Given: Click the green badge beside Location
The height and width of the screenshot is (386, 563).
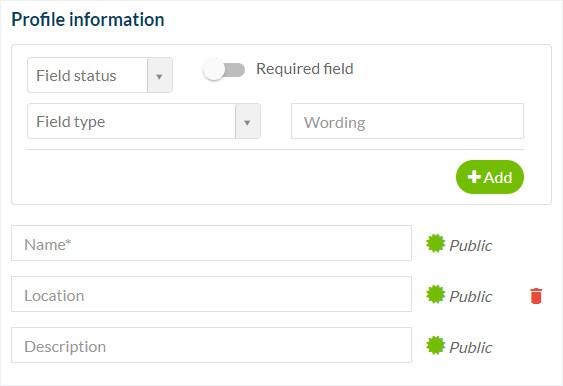Looking at the screenshot, I should click(x=436, y=294).
